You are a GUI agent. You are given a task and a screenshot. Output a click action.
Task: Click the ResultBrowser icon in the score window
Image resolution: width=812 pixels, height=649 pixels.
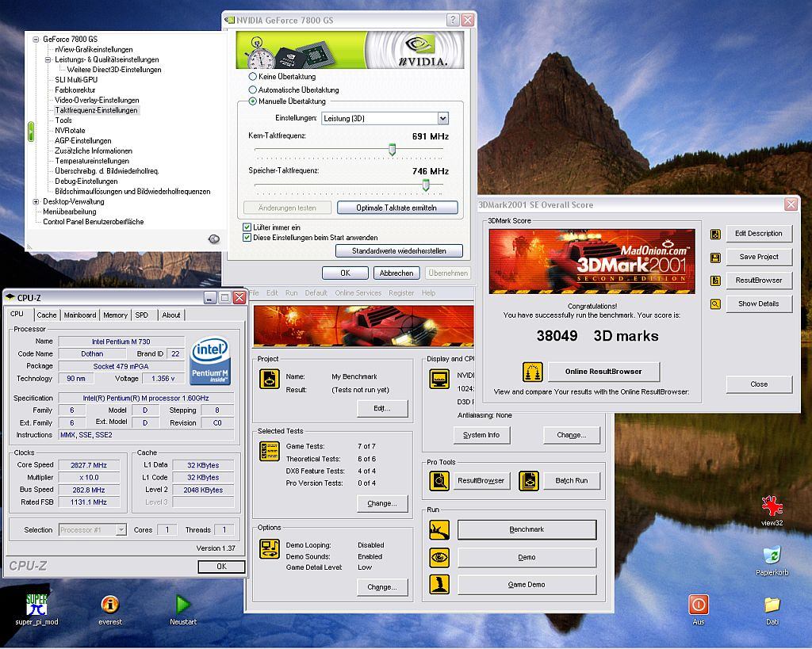click(x=716, y=281)
